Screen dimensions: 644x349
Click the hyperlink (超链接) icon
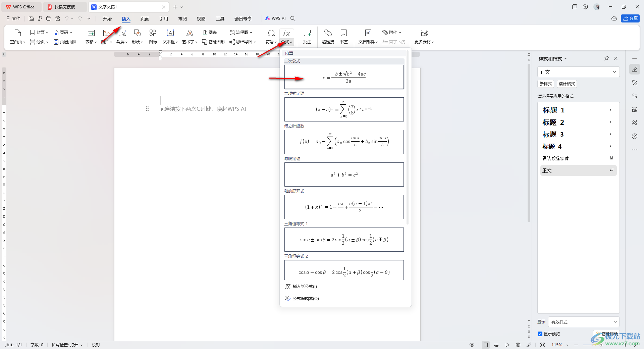pos(328,33)
